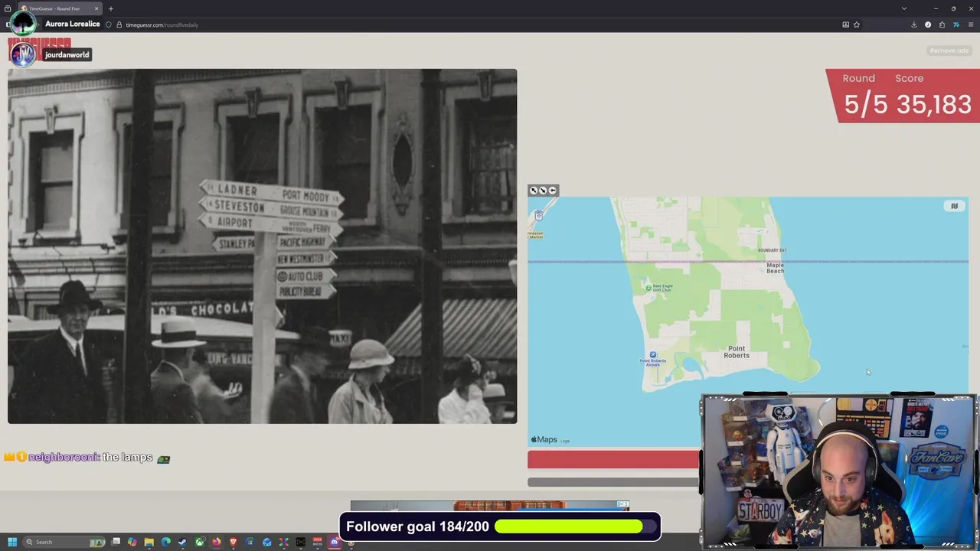The width and height of the screenshot is (980, 551).
Task: Open the recent tabs view icon
Action: 8,8
